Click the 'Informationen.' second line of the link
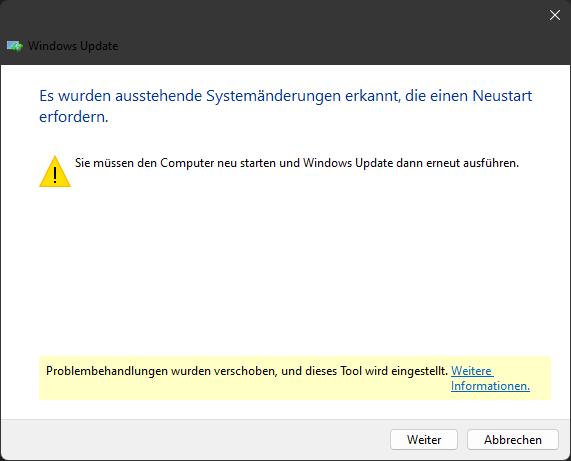 490,386
